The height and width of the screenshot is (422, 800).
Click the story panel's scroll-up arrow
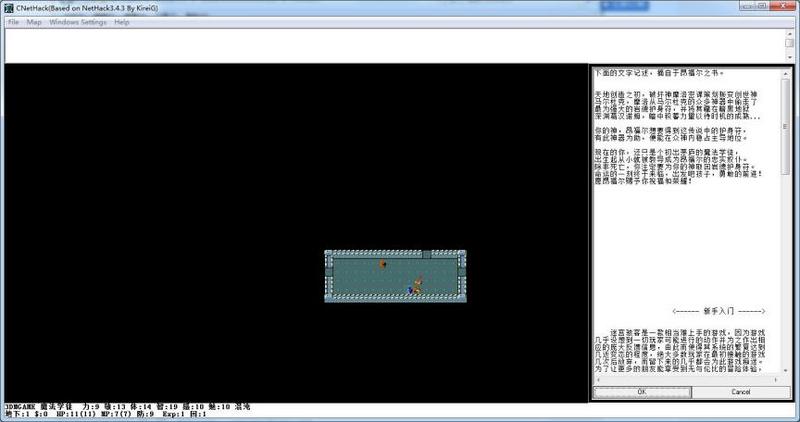(x=785, y=73)
